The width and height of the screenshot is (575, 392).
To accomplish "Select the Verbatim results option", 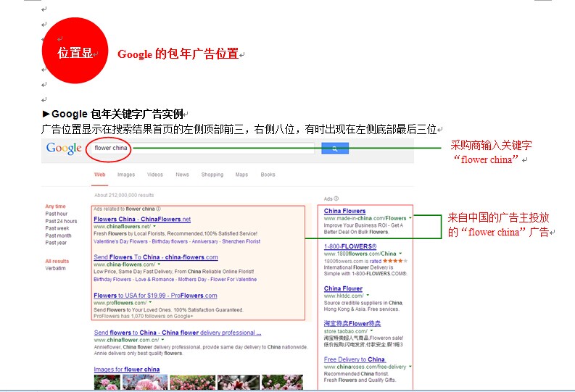I will [55, 268].
